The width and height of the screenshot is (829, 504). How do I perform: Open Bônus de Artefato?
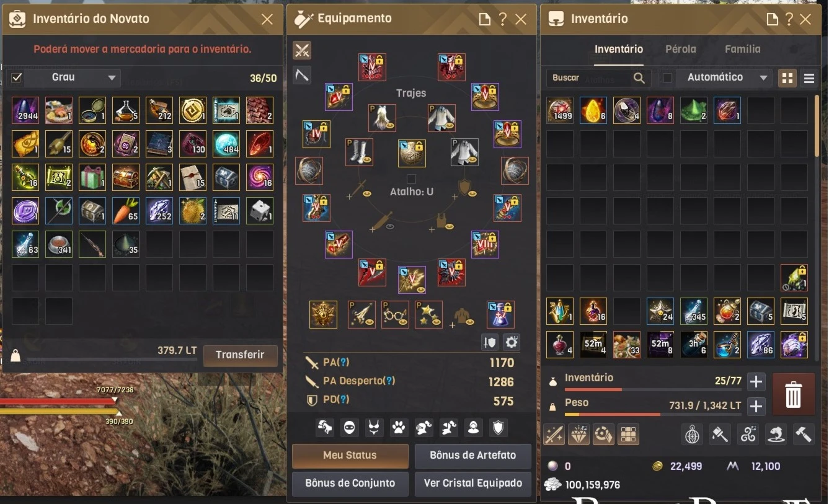tap(473, 456)
